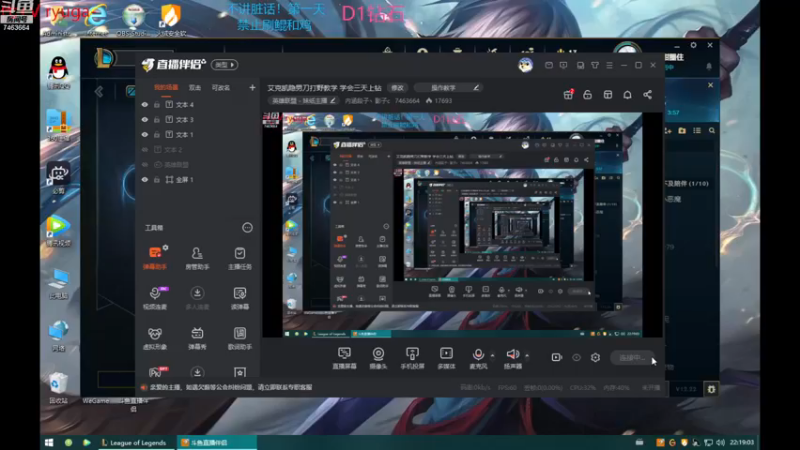The image size is (800, 450).
Task: Click the stream preview canvas
Action: tap(462, 224)
